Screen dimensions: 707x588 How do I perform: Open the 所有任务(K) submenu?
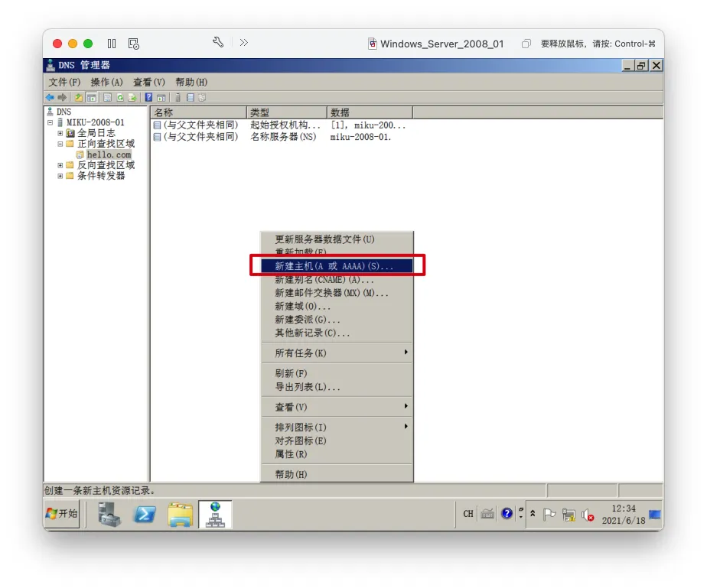[x=337, y=352]
